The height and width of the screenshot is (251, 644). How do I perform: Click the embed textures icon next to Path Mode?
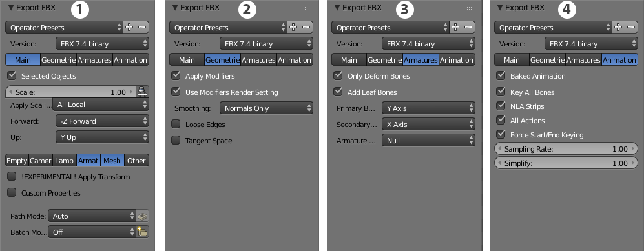143,216
